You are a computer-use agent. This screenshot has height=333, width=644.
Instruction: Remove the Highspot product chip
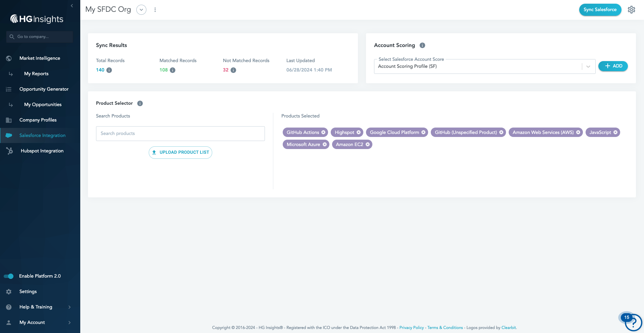click(359, 132)
